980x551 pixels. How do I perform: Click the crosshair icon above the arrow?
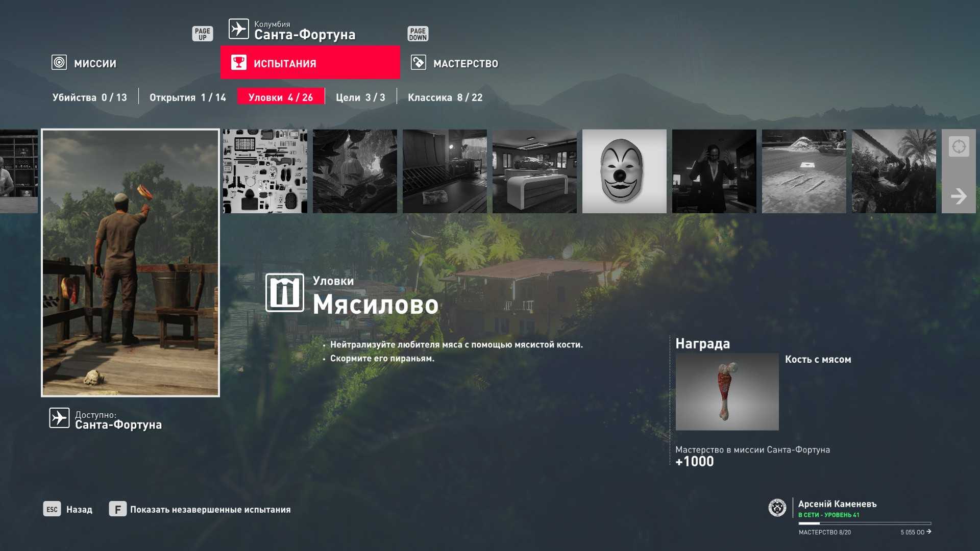pyautogui.click(x=959, y=147)
